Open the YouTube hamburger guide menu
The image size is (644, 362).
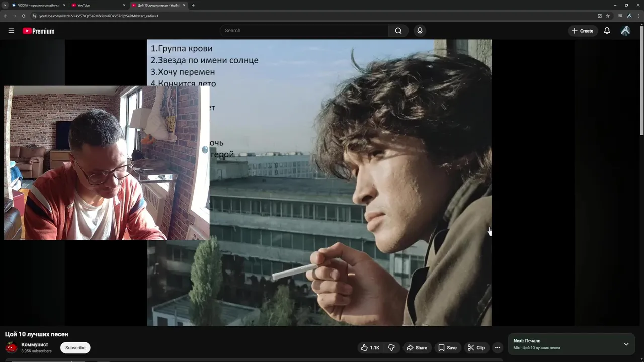11,31
